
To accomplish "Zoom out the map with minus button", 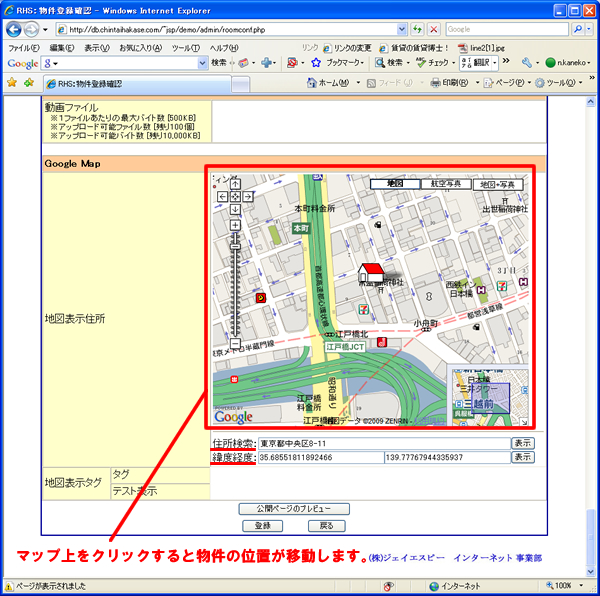I will point(235,345).
